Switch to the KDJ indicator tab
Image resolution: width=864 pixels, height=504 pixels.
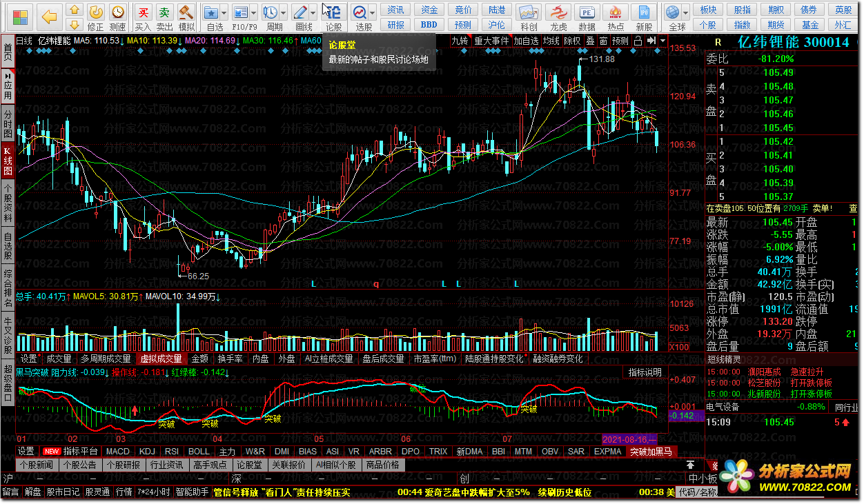coord(147,452)
